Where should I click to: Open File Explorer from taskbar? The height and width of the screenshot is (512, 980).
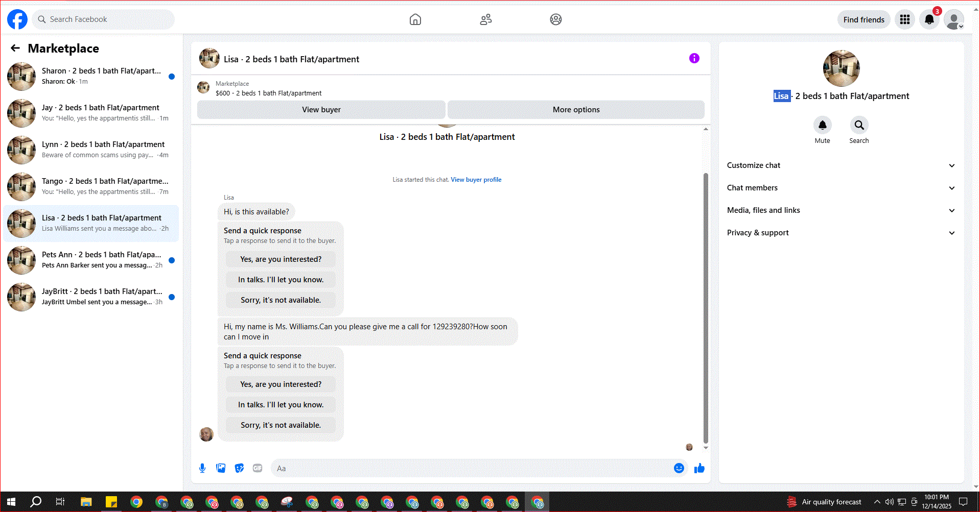(x=86, y=502)
